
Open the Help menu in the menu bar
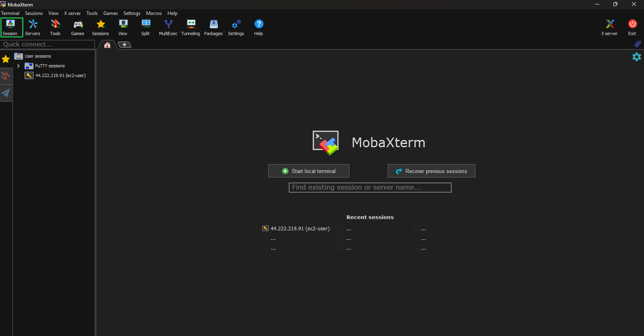[x=172, y=13]
